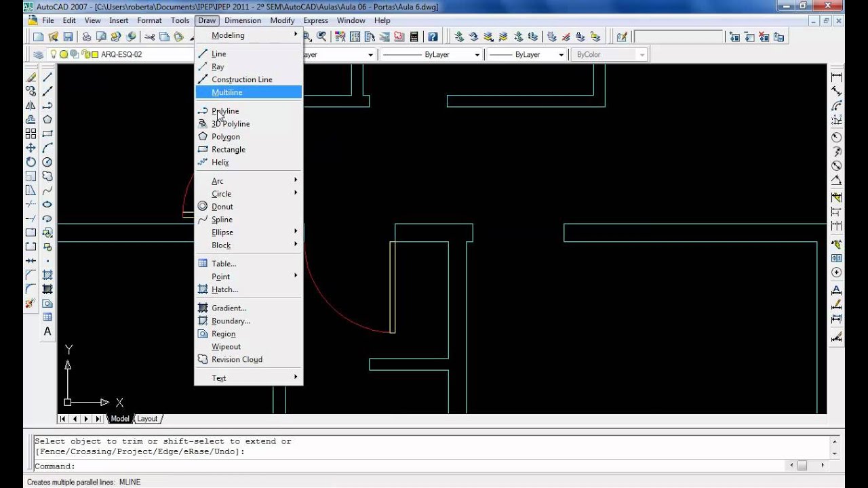Expand the Modeling submenu
This screenshot has height=488, width=868.
[x=248, y=35]
